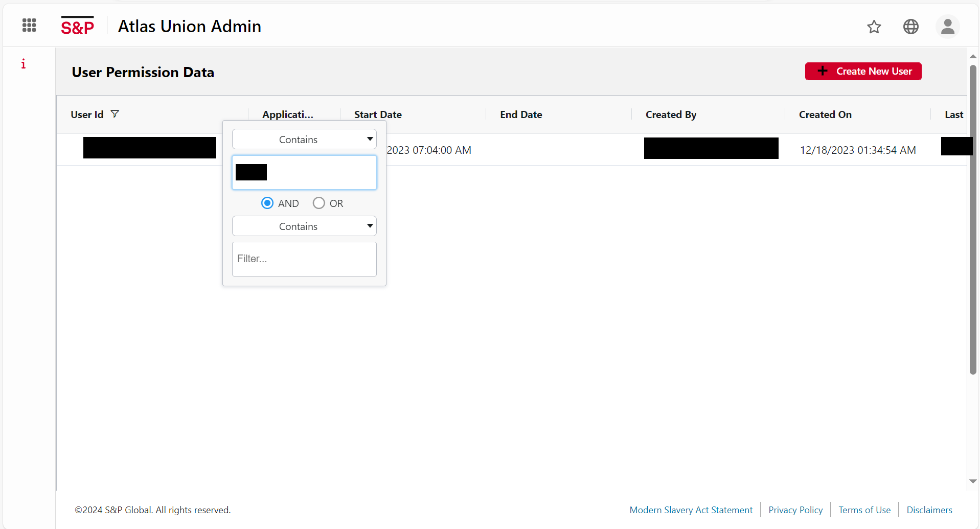Open the Privacy Policy link
Image resolution: width=980 pixels, height=529 pixels.
795,510
